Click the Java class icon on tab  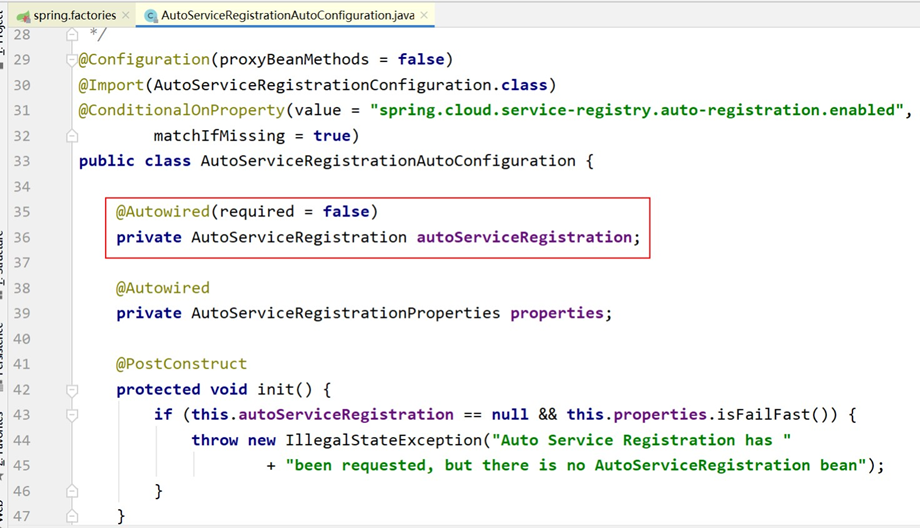tap(151, 16)
